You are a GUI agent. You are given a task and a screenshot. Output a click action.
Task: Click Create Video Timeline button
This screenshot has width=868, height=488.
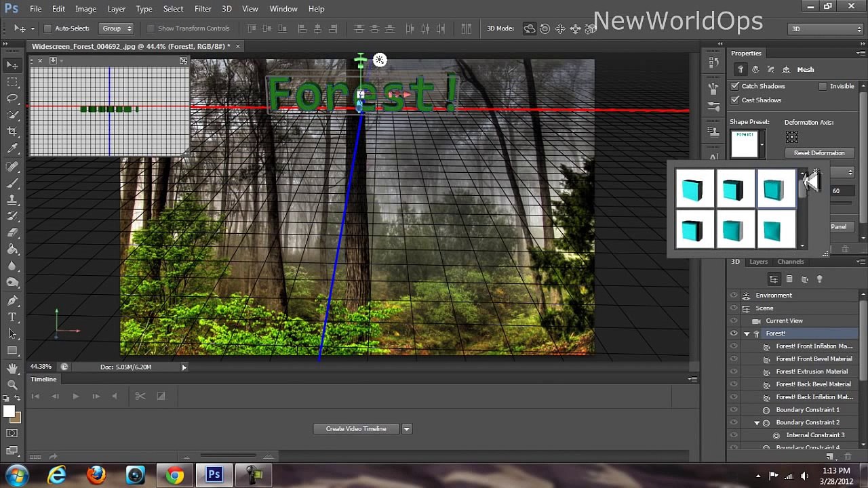[x=356, y=429]
